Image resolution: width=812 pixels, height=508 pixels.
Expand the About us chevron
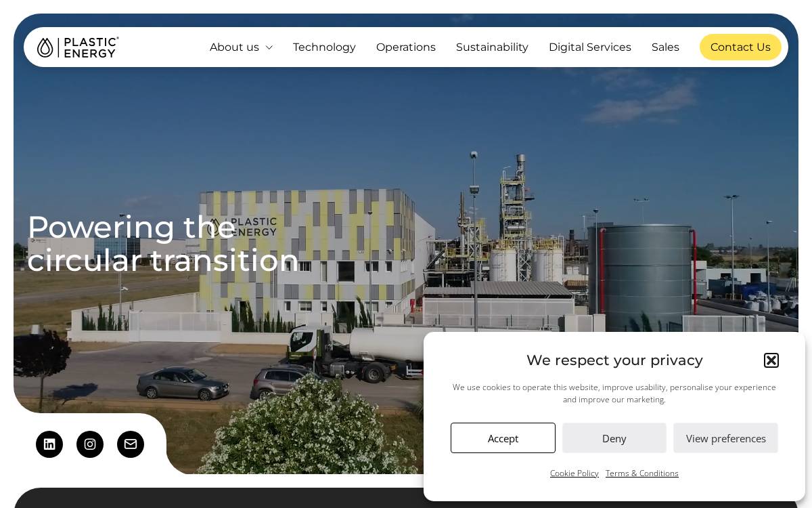pos(269,47)
